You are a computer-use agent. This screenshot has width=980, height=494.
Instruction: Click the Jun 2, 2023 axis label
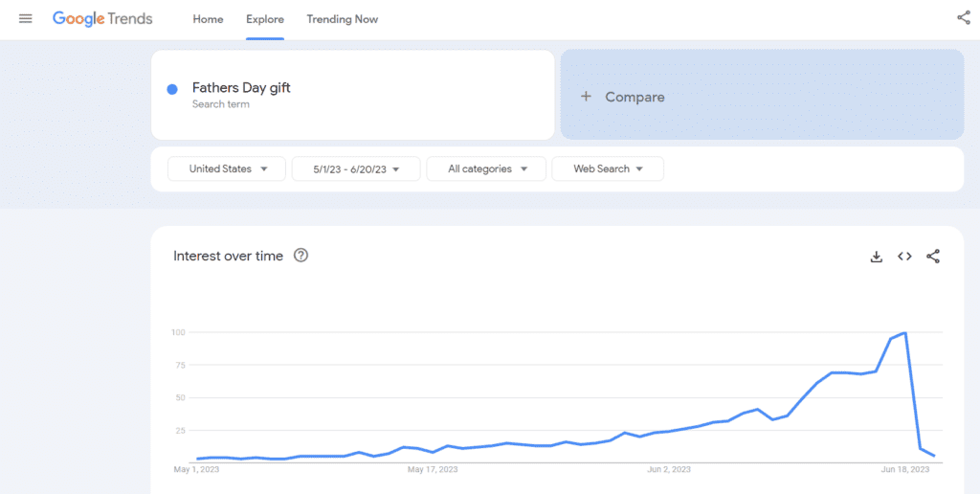(x=669, y=469)
